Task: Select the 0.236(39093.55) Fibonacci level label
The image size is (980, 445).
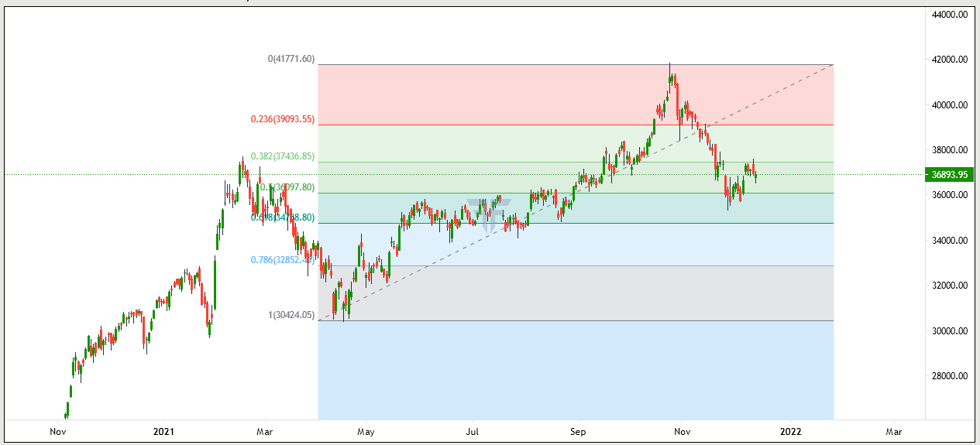Action: pos(283,119)
